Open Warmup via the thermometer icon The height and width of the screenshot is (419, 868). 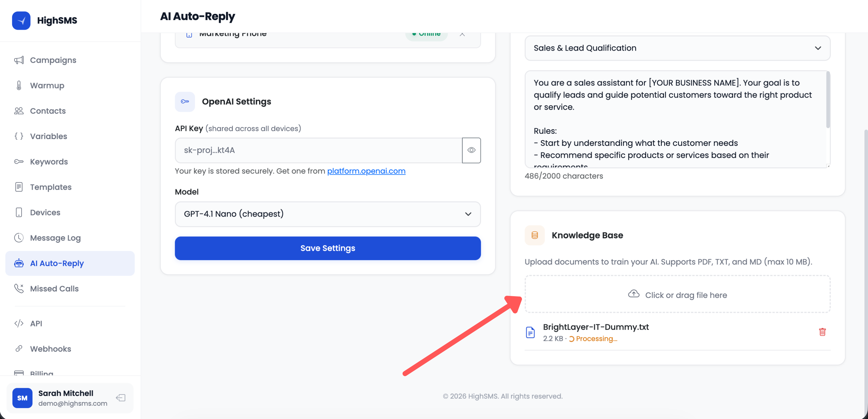19,85
